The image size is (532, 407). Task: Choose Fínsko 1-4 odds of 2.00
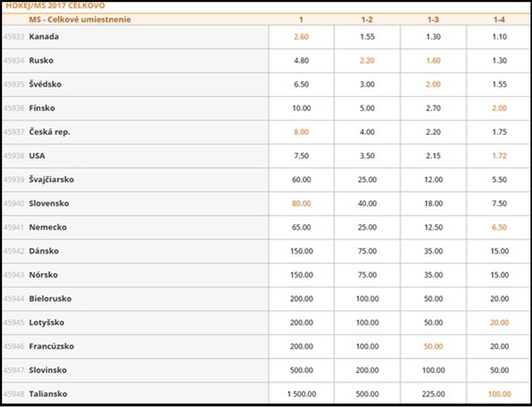(499, 108)
